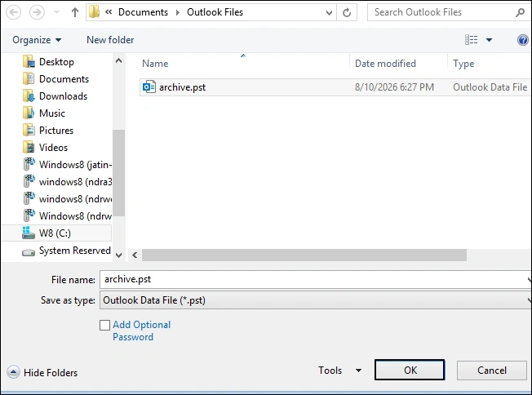This screenshot has height=395, width=532.
Task: Click the Forward navigation arrow
Action: point(37,12)
